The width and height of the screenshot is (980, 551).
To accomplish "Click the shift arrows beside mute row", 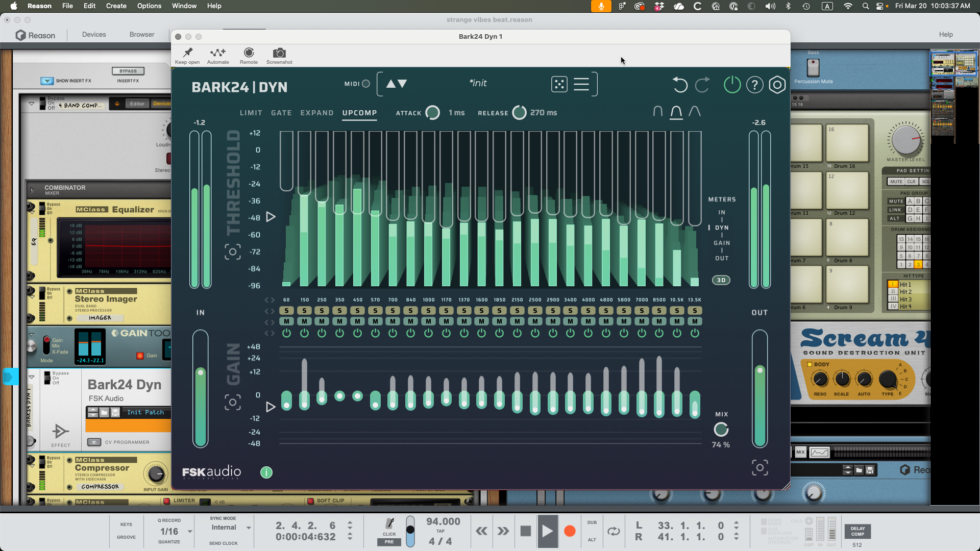I will pos(269,321).
